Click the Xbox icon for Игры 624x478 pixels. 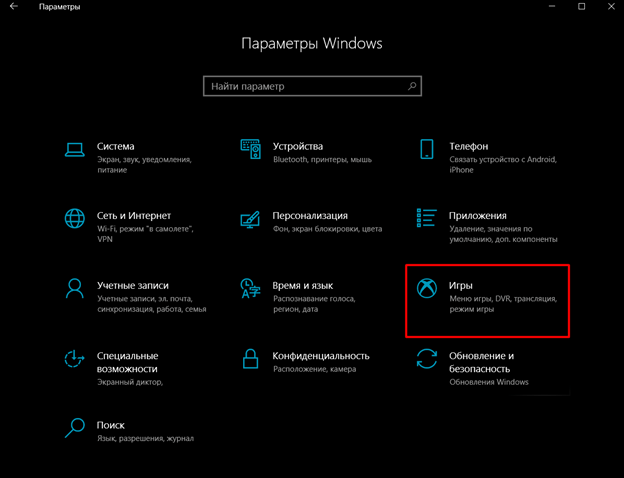click(x=427, y=288)
